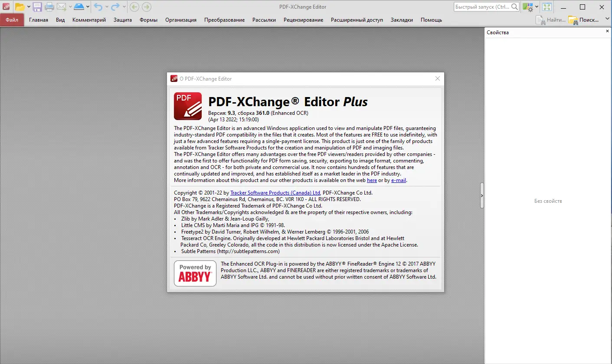
Task: Click the Redo arrow icon
Action: (x=115, y=6)
